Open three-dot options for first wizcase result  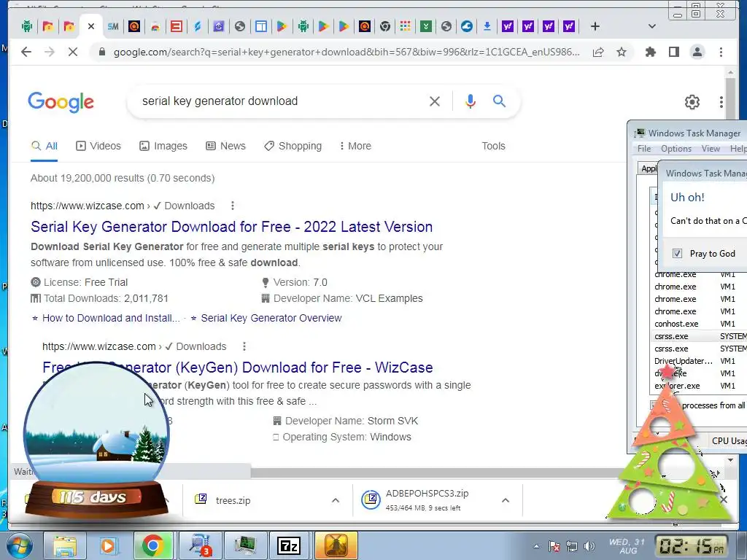tap(233, 206)
